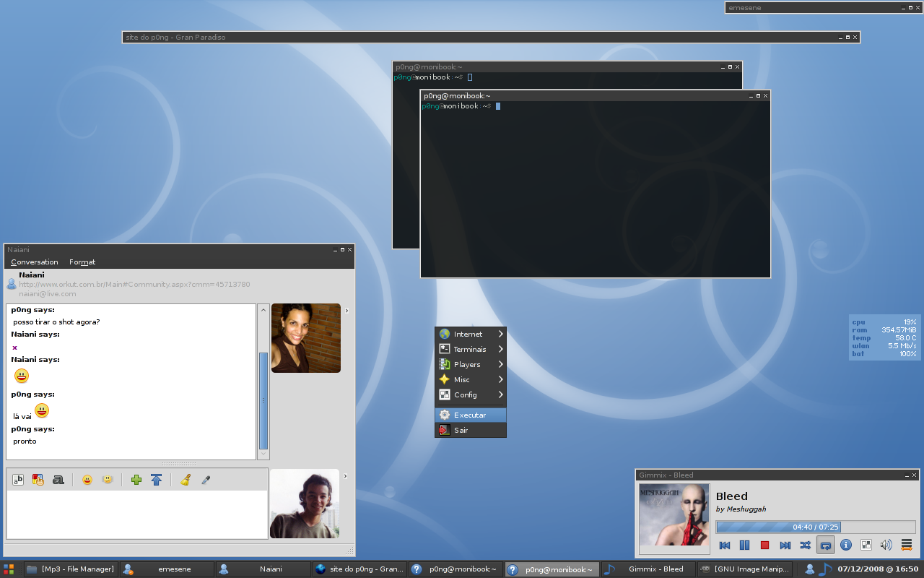Toggle shuffle mode in Gimmix
Image resolution: width=924 pixels, height=578 pixels.
[x=806, y=545]
